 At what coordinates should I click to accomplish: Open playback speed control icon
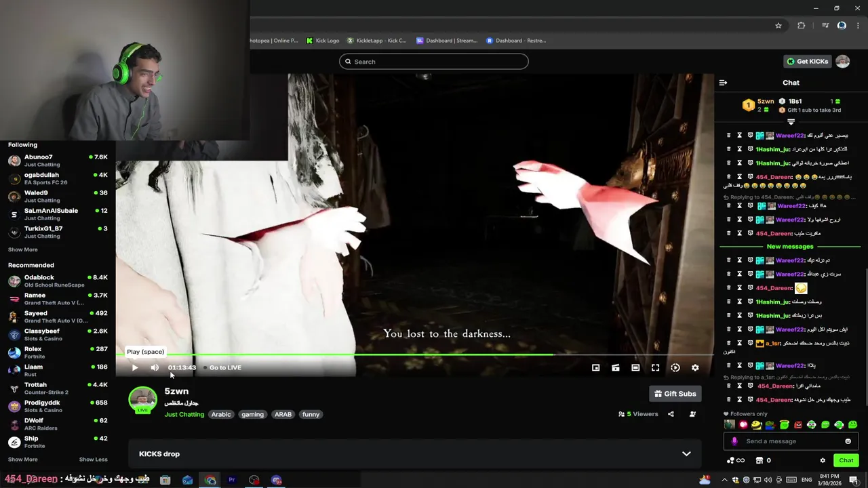(x=675, y=367)
